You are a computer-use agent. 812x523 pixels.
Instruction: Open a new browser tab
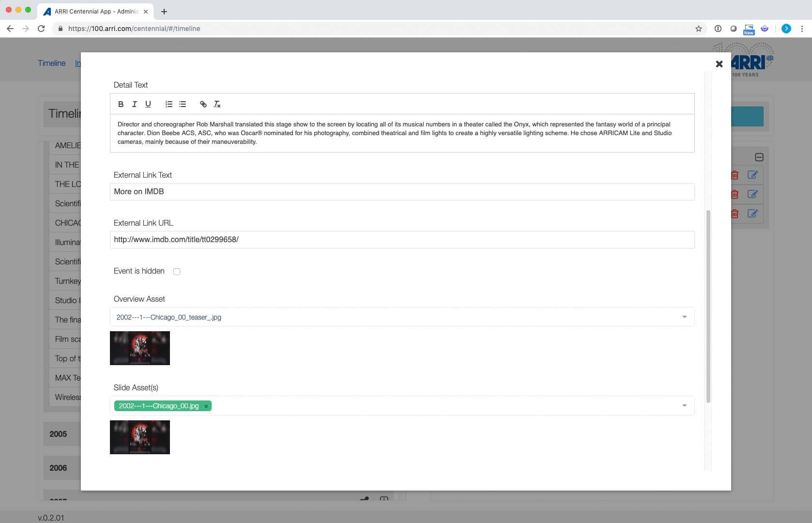pos(164,12)
